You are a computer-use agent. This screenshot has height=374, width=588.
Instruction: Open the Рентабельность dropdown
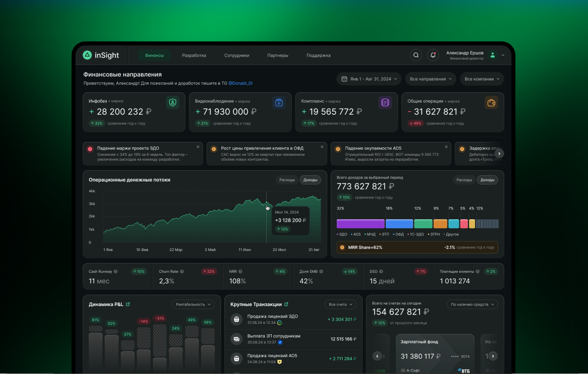coord(193,305)
